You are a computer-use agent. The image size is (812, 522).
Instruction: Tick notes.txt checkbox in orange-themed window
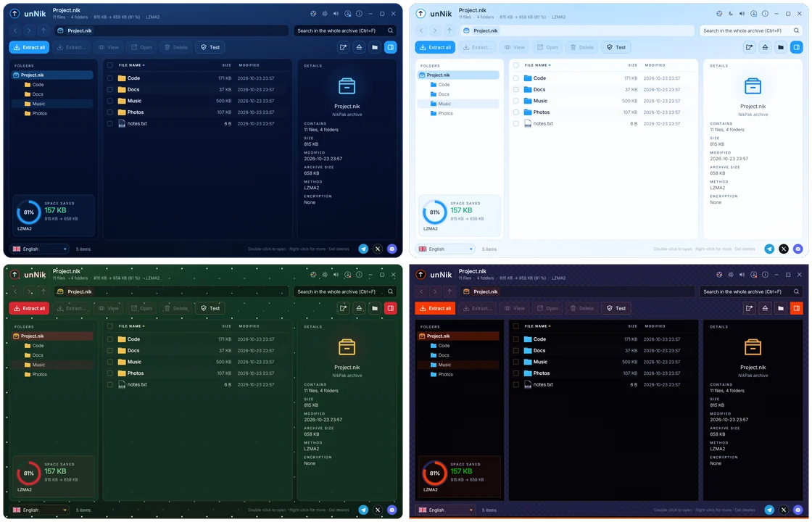(x=515, y=385)
